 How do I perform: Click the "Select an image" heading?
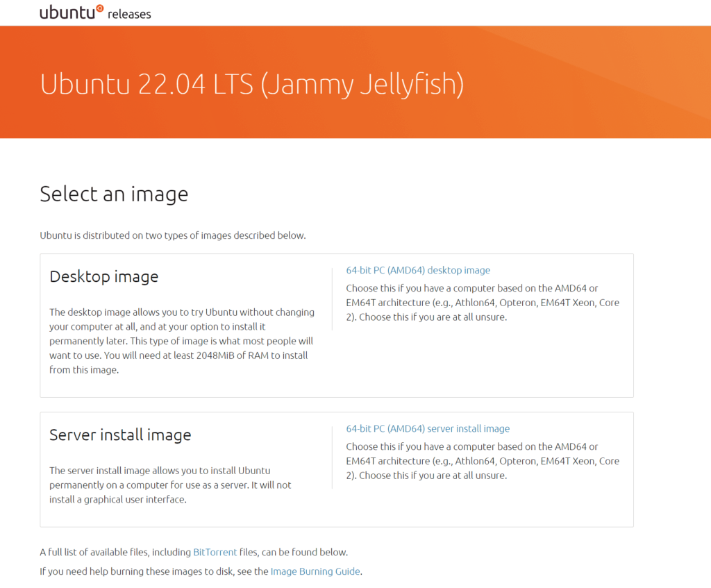[x=114, y=194]
